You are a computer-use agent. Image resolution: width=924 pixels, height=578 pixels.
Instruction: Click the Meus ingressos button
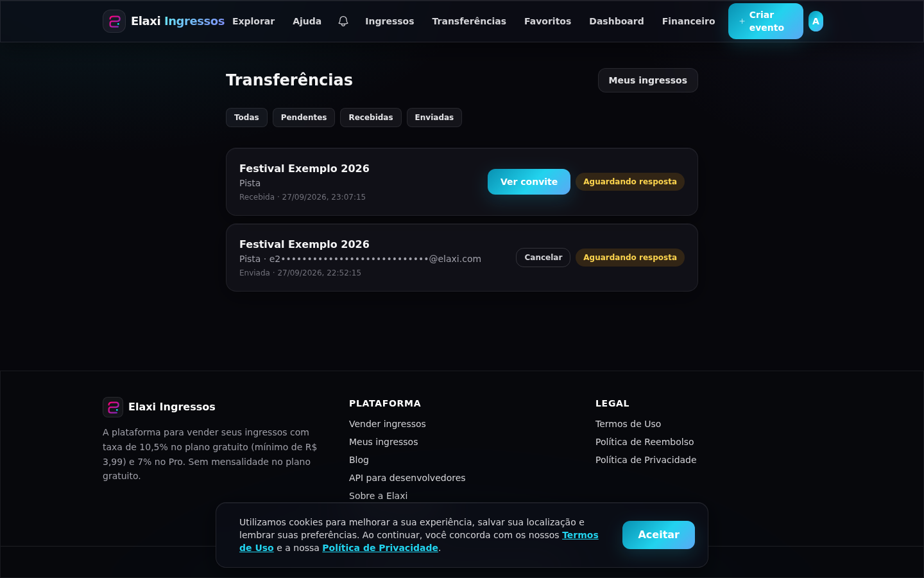click(648, 80)
